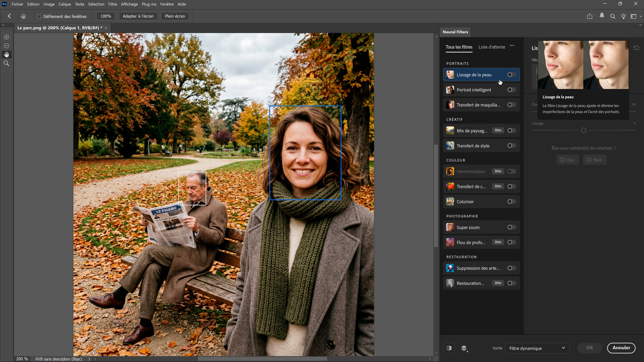Enable the Portrait intelligent filter toggle
The image size is (644, 362).
click(511, 90)
